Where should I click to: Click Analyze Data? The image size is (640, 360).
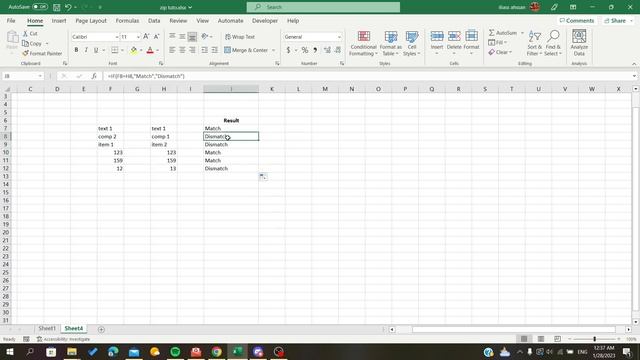tap(579, 42)
